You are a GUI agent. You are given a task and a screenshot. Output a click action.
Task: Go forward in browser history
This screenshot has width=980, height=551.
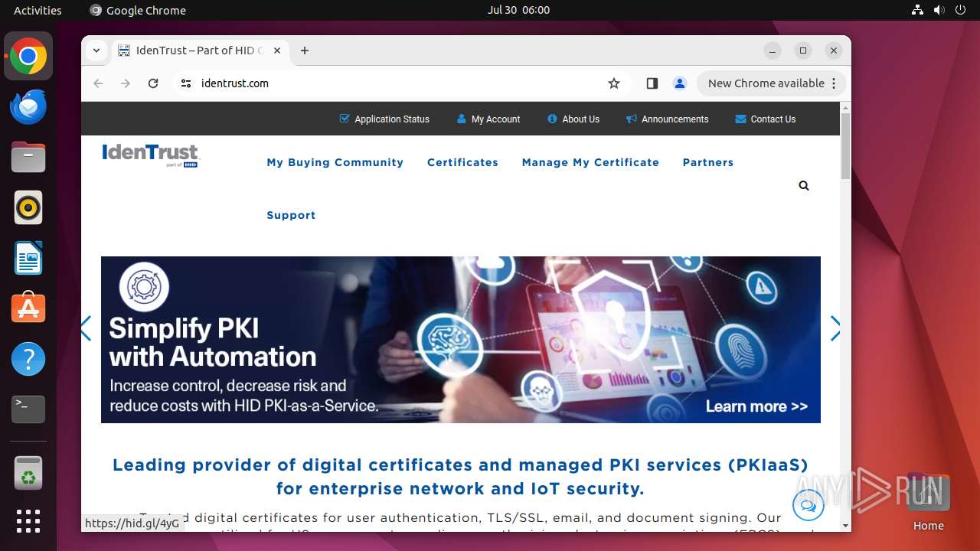(126, 83)
